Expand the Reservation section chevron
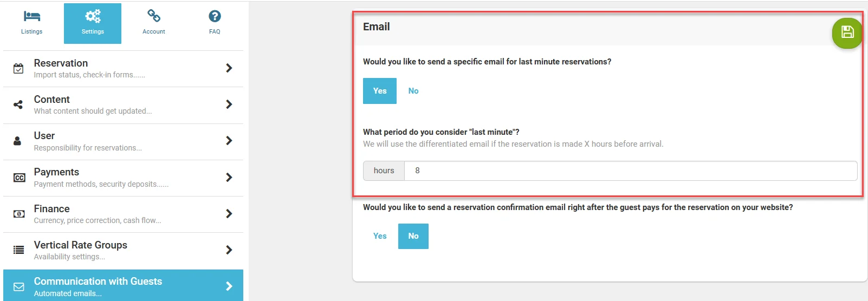 coord(229,68)
